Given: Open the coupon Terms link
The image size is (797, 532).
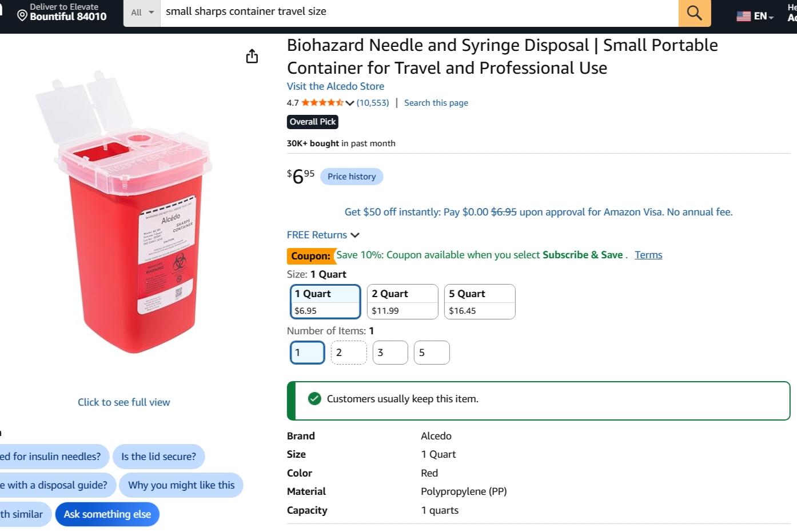Looking at the screenshot, I should tap(648, 255).
